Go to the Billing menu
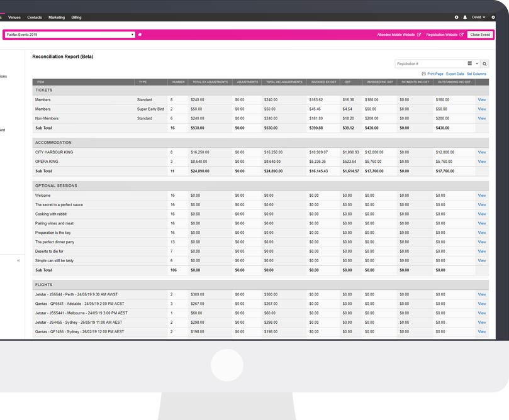Image resolution: width=509 pixels, height=420 pixels. point(76,17)
